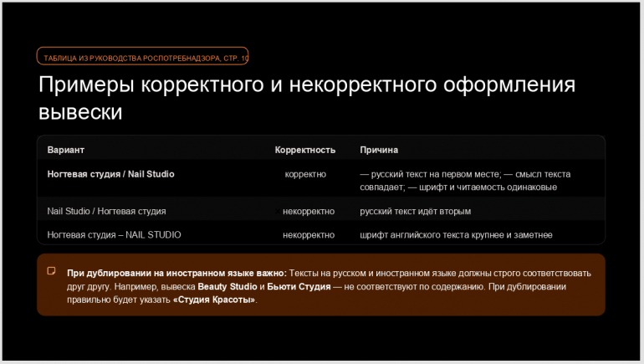644x364 pixels.
Task: Click the Nail Studio / Ногтевая студия cell
Action: pos(106,211)
